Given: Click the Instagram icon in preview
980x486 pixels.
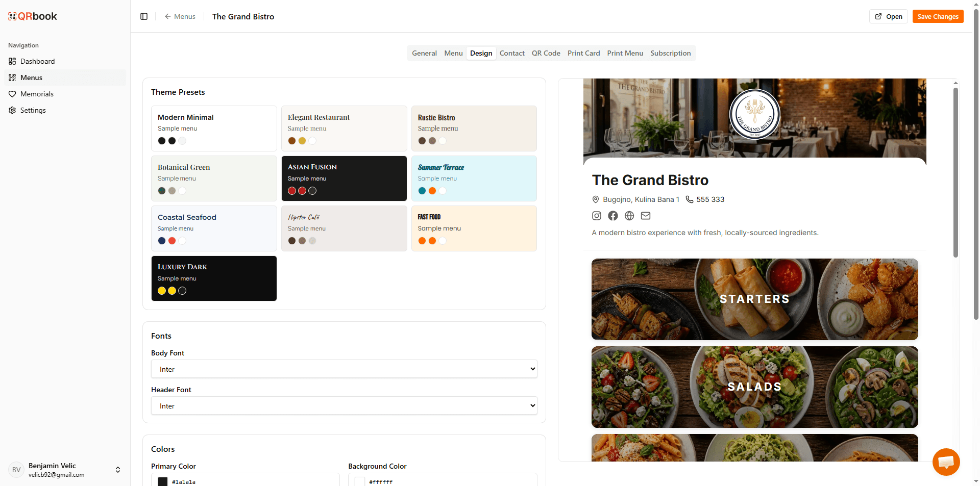Looking at the screenshot, I should point(597,216).
